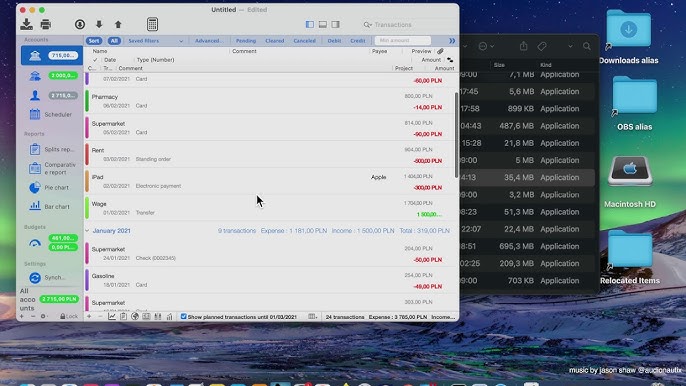The width and height of the screenshot is (686, 386).
Task: Click the Lock button in sidebar
Action: (x=69, y=316)
